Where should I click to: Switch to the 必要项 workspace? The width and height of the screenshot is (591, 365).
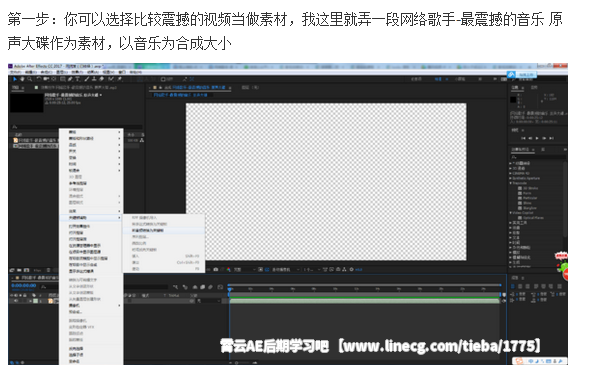click(416, 79)
